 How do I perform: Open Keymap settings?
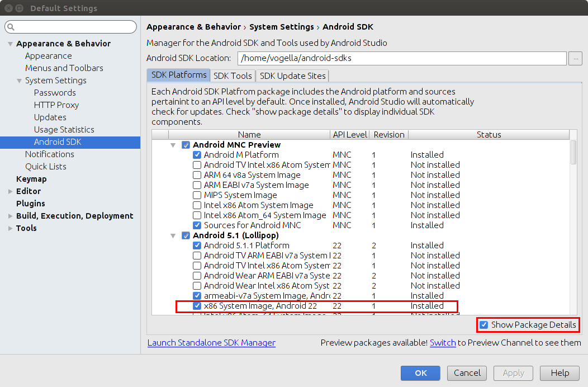point(31,179)
